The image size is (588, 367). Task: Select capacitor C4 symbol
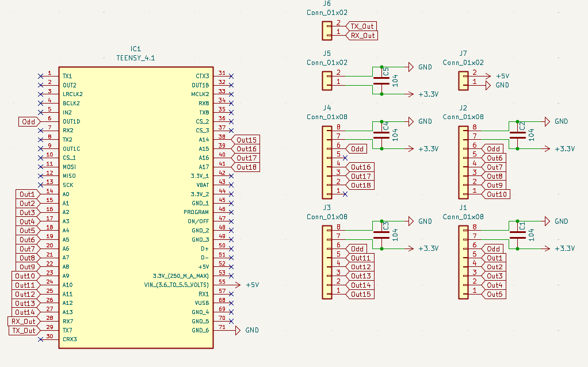pyautogui.click(x=382, y=135)
